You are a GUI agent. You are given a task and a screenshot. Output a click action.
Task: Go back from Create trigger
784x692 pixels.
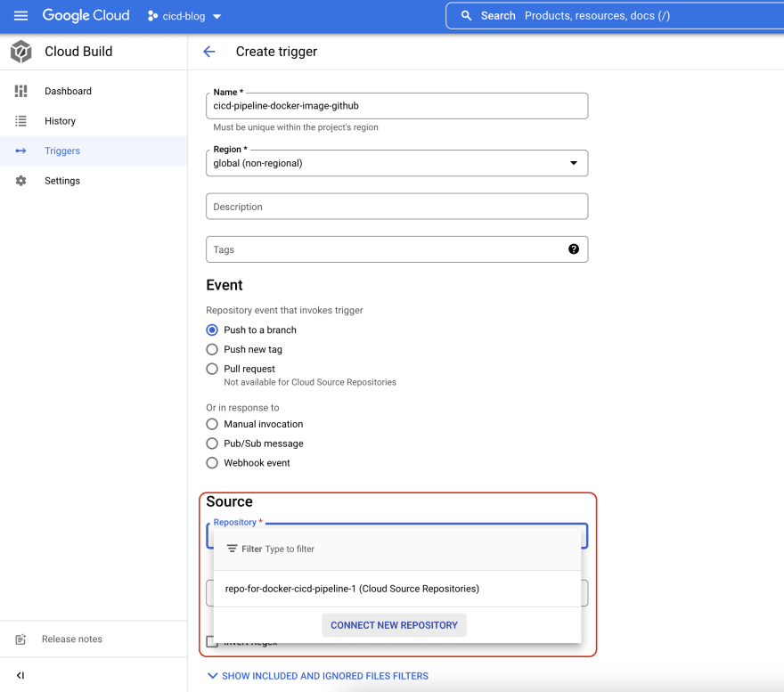click(x=209, y=52)
